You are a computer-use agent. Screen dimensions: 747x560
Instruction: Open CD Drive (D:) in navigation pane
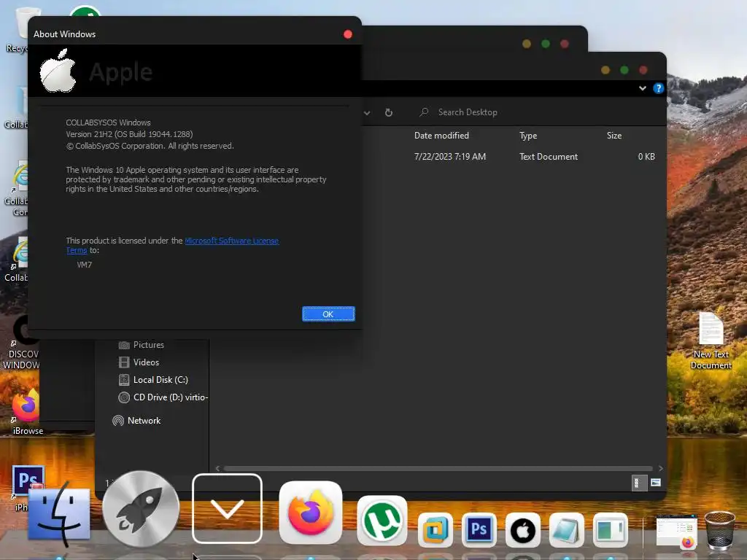point(163,397)
